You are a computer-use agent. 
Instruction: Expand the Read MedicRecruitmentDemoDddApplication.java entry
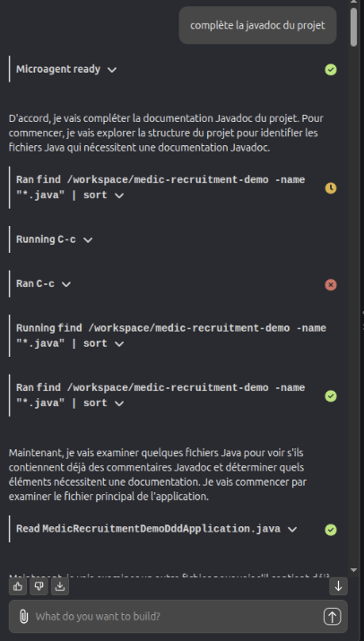292,530
